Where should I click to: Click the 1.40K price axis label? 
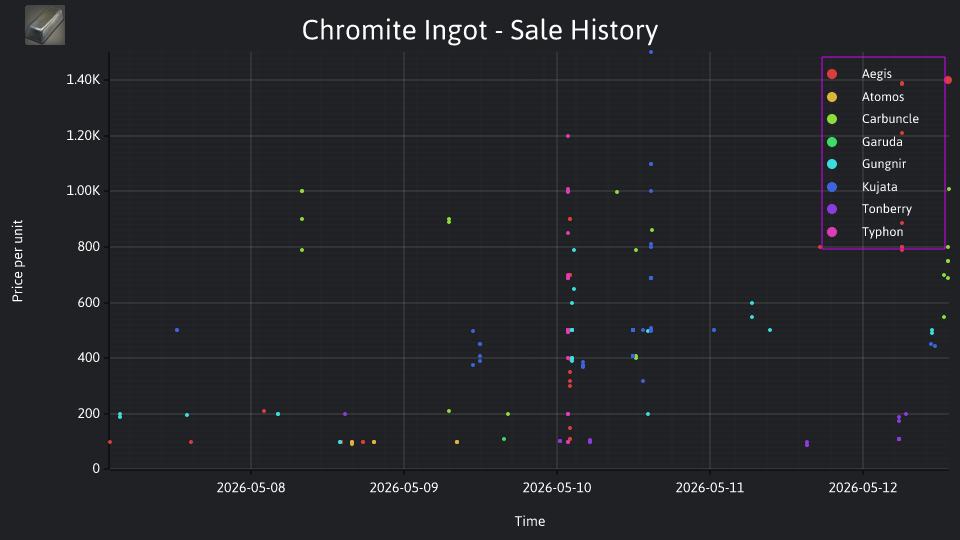(83, 80)
